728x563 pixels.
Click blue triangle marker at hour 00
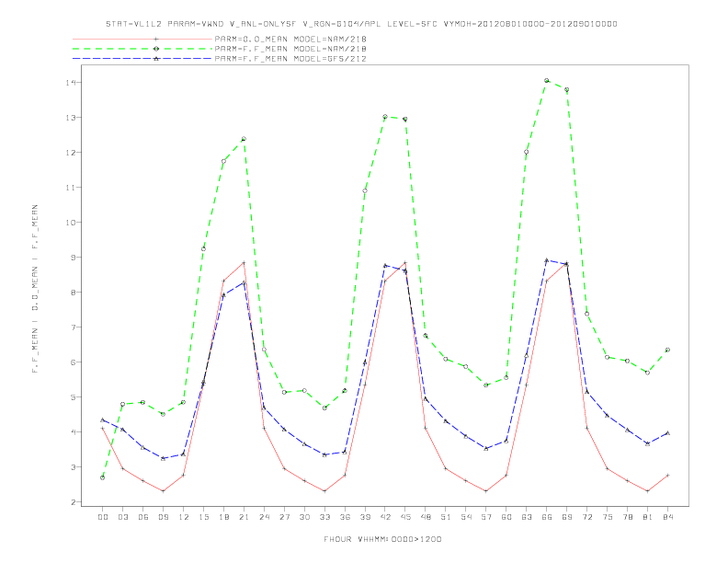click(103, 419)
